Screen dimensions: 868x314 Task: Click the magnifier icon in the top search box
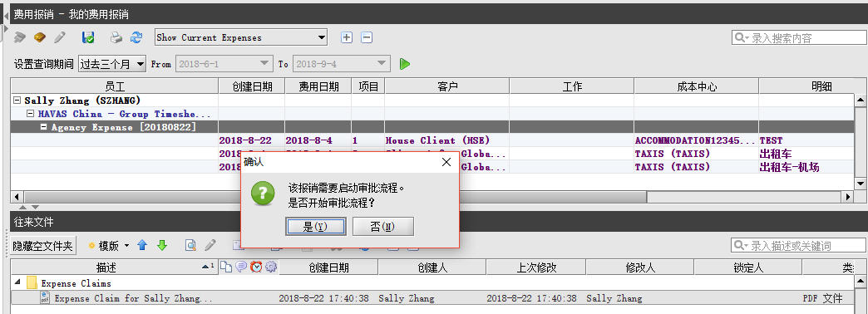click(740, 37)
